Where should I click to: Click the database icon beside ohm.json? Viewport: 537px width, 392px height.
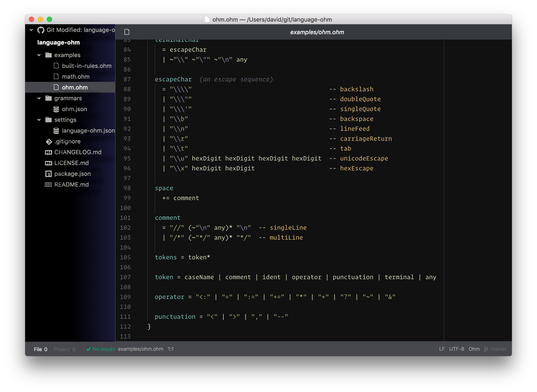click(56, 109)
